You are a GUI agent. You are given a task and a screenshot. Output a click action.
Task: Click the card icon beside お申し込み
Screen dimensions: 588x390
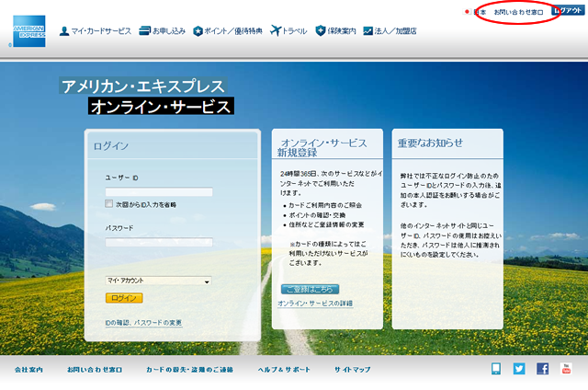[x=144, y=31]
